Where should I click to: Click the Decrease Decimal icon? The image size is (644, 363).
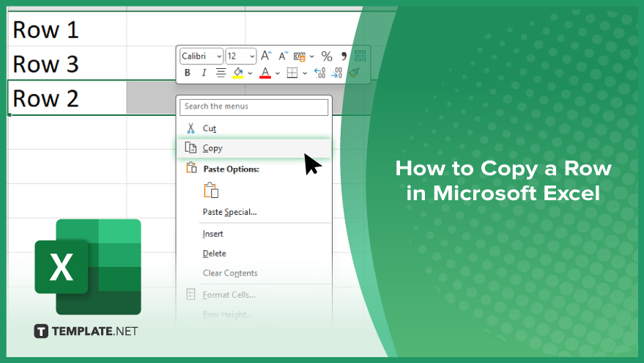click(337, 73)
